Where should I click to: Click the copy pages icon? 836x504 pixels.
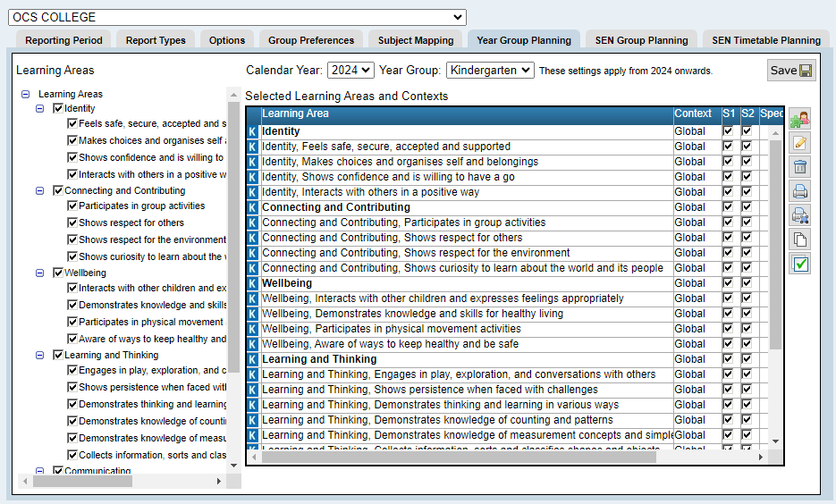pyautogui.click(x=799, y=239)
